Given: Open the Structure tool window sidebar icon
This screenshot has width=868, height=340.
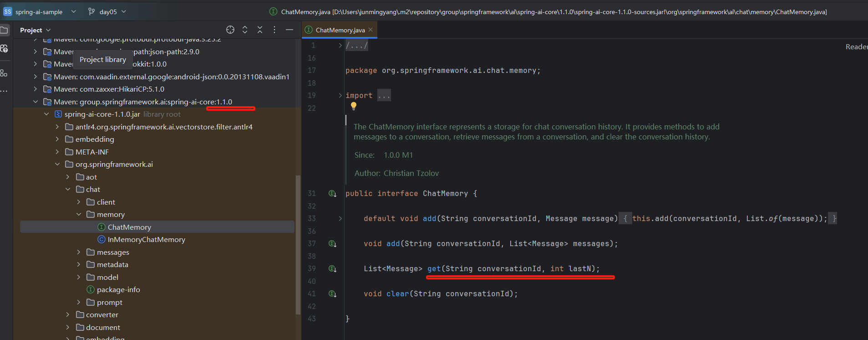Looking at the screenshot, I should click(x=4, y=73).
